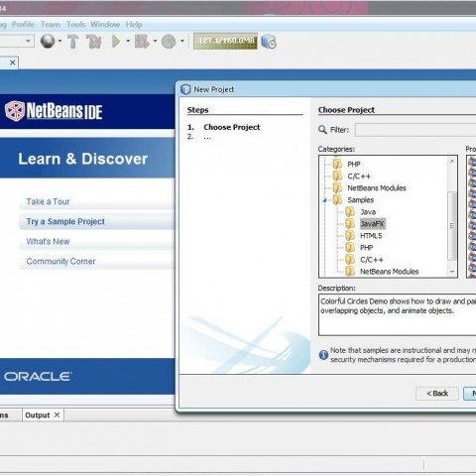Screen dimensions: 476x476
Task: Select PHP nested under Samples
Action: tap(366, 248)
